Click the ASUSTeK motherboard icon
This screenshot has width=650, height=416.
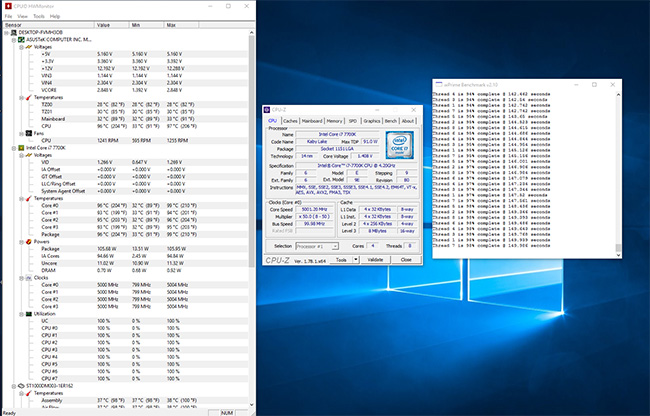point(21,40)
